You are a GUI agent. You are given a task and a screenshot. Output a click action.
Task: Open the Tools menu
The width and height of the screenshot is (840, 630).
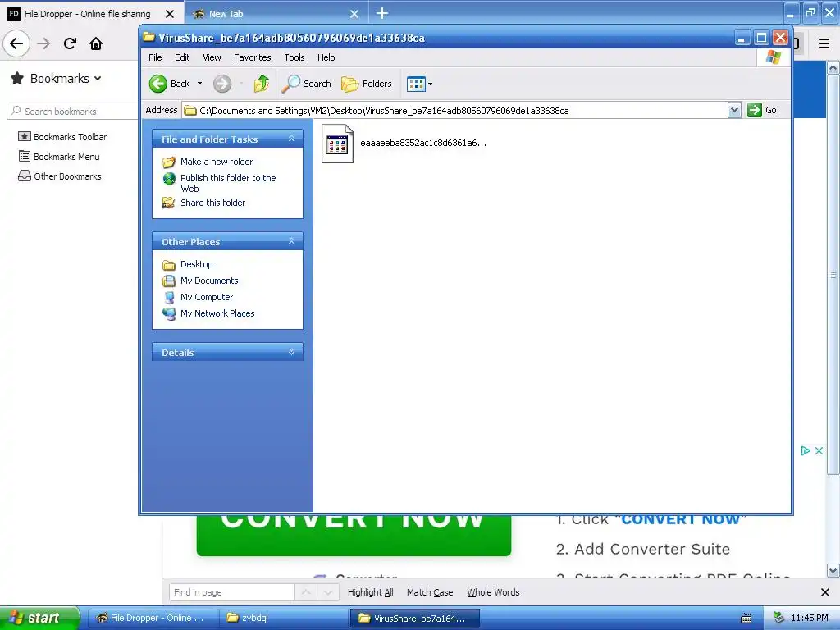tap(294, 57)
